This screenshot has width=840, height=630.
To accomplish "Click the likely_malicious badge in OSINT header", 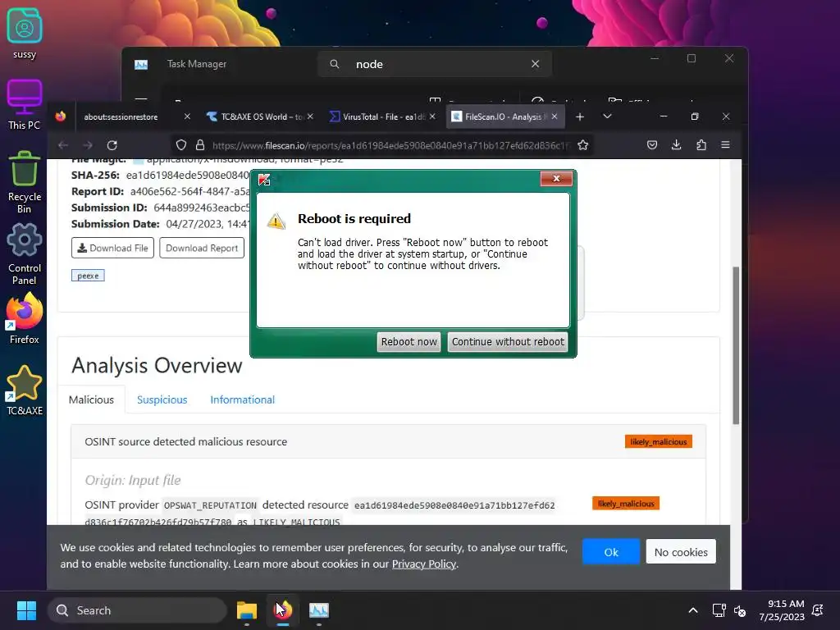I will [x=659, y=441].
